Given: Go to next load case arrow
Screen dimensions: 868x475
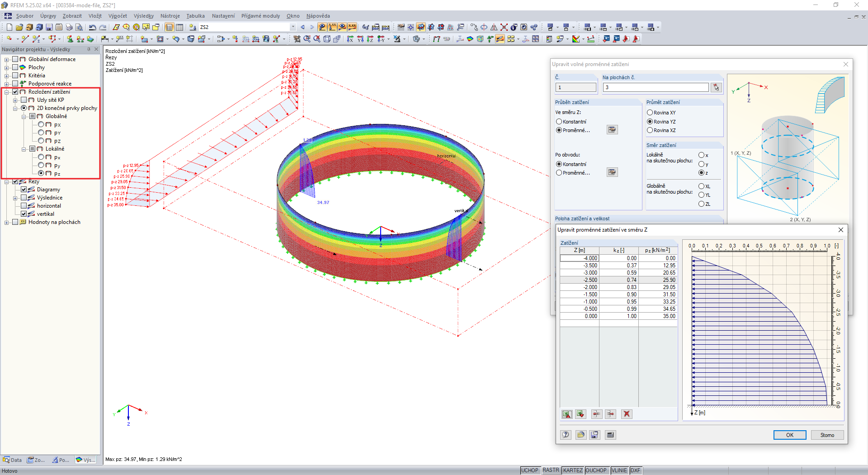Looking at the screenshot, I should pos(312,27).
